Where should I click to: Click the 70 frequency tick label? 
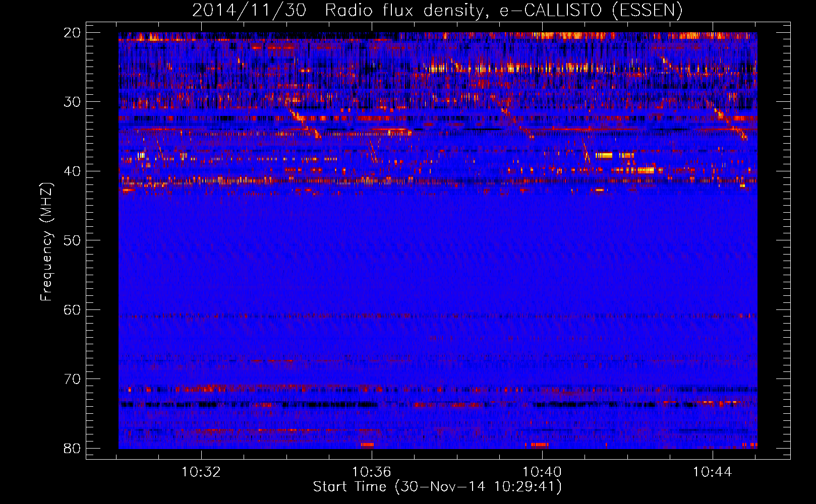72,379
